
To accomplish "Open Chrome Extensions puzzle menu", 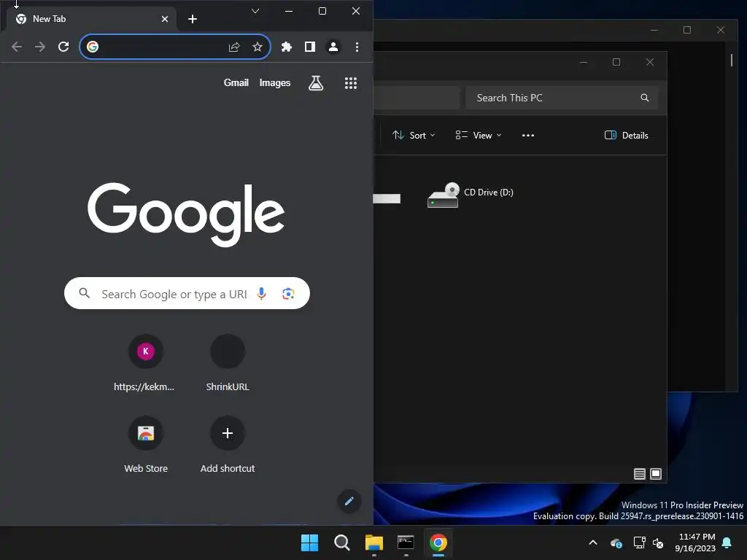I will pyautogui.click(x=286, y=47).
